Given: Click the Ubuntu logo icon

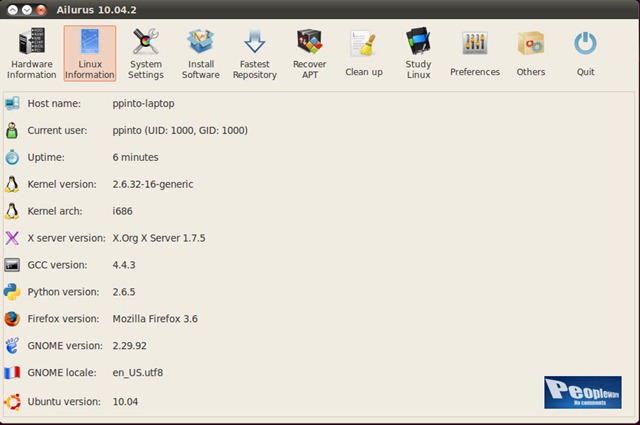Looking at the screenshot, I should pos(12,402).
